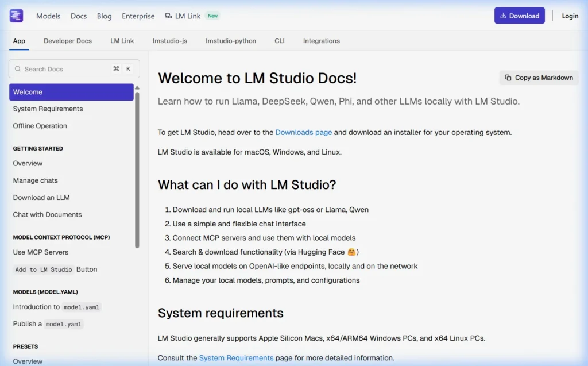Switch to the lmstudio-python tab
The image size is (588, 366).
pyautogui.click(x=231, y=41)
